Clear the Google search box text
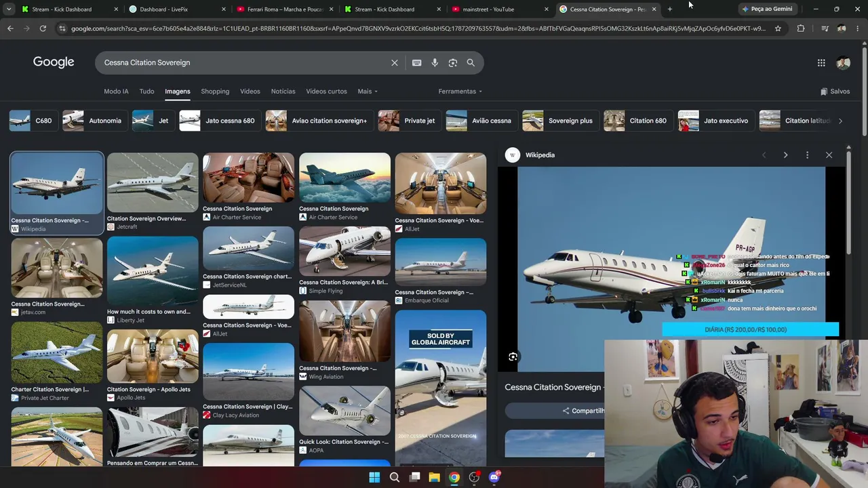Viewport: 868px width, 488px height. pos(395,62)
